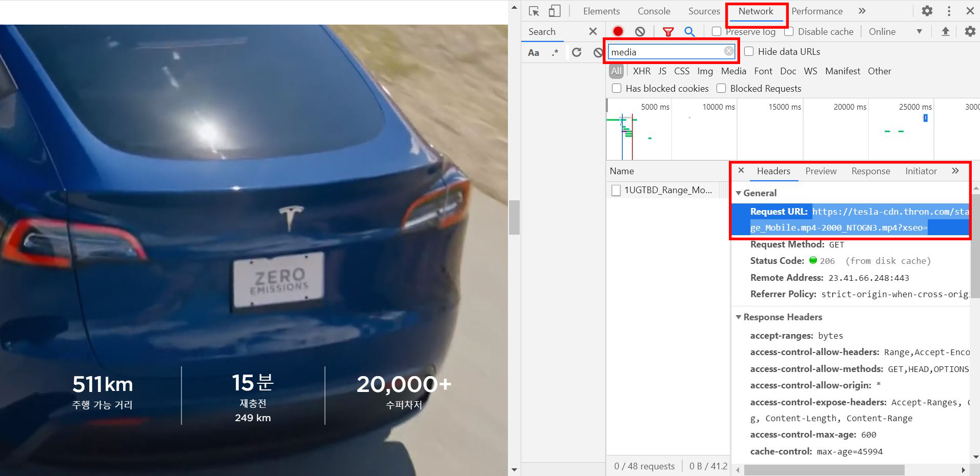Image resolution: width=980 pixels, height=476 pixels.
Task: Open DevTools settings gear in top bar
Action: click(x=927, y=11)
